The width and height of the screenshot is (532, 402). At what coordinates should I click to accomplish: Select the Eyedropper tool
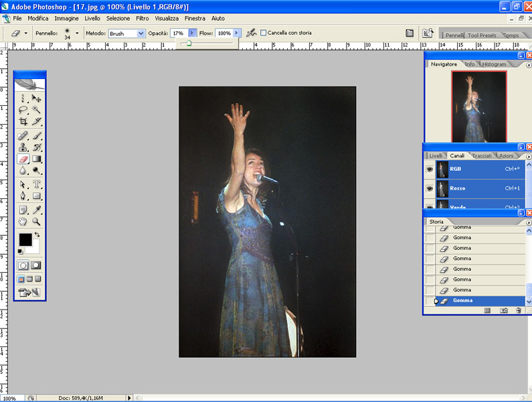coord(36,210)
